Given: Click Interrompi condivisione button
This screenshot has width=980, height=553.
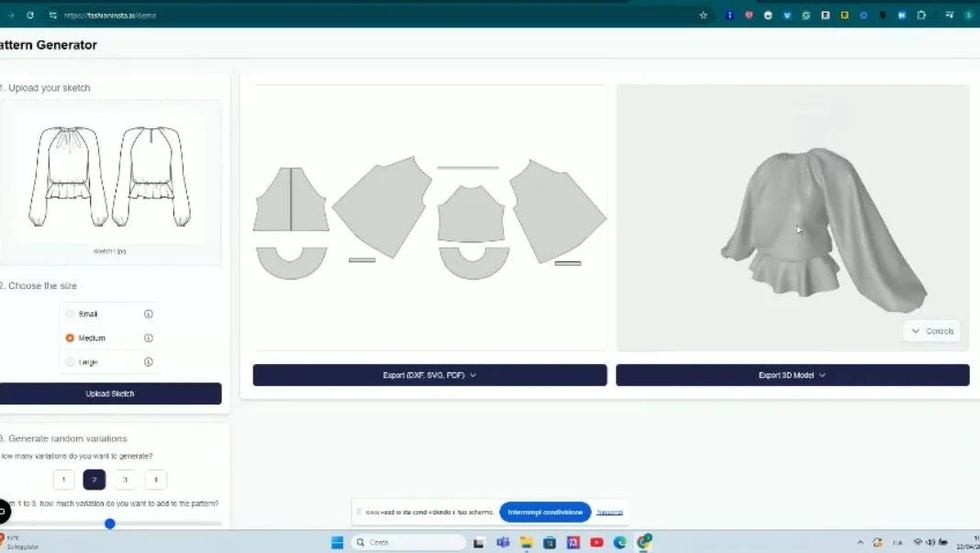Looking at the screenshot, I should (x=545, y=512).
